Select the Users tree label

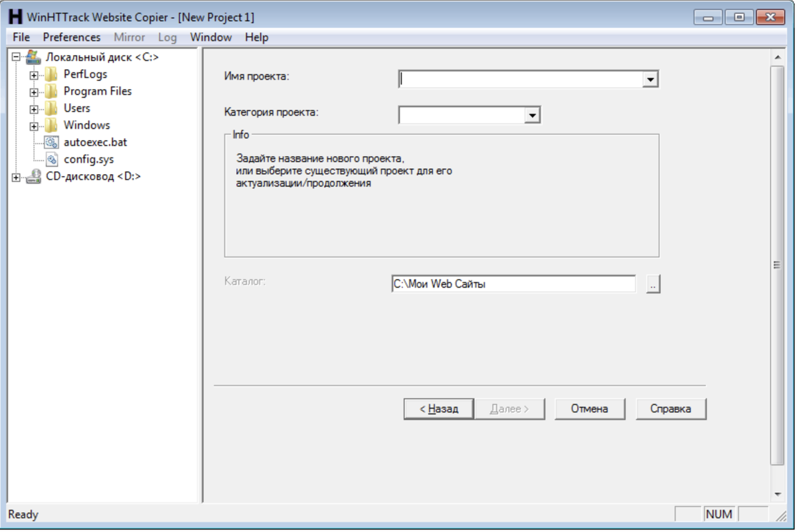click(x=77, y=108)
